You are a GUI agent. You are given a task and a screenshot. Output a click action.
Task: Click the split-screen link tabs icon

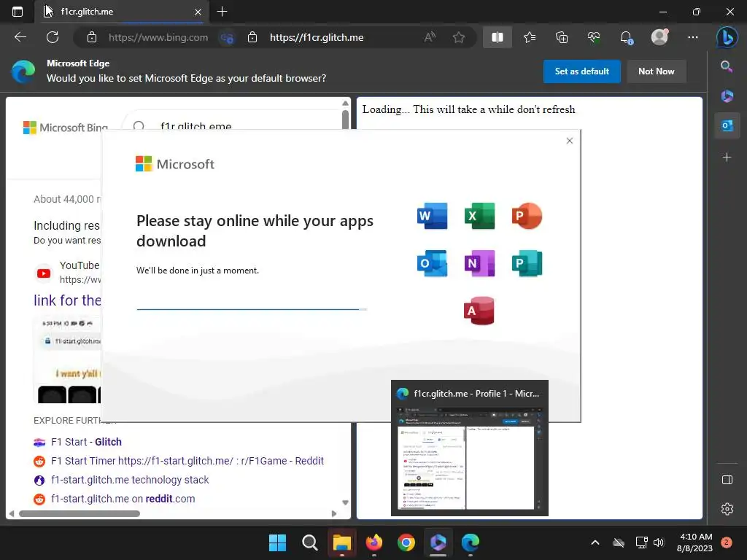(227, 37)
